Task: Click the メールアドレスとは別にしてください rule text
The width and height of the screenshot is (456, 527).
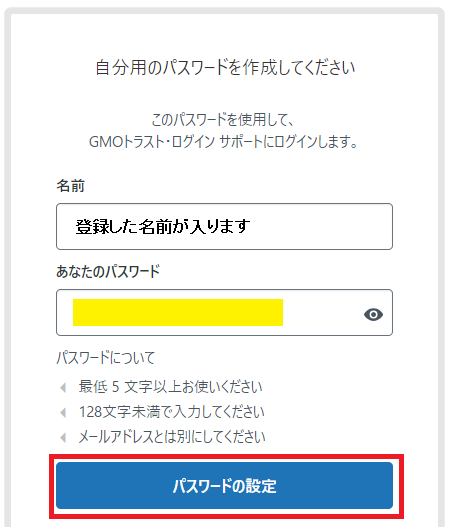Action: [172, 437]
